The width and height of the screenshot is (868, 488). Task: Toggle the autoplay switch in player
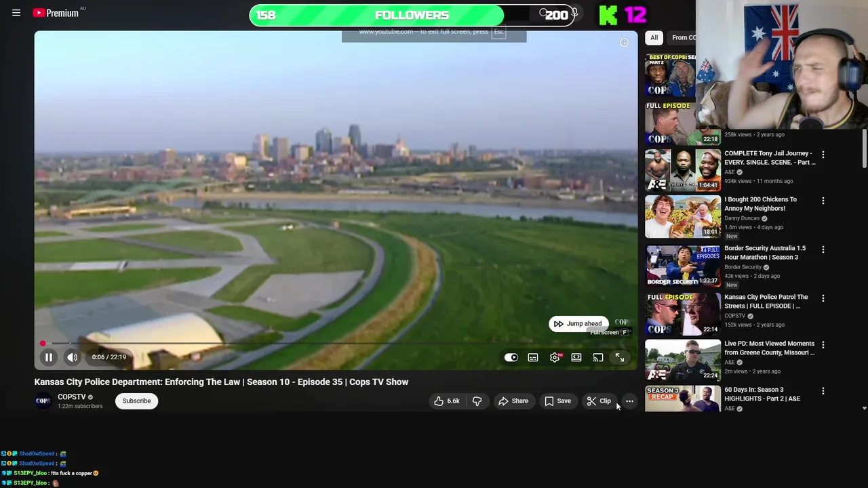[x=511, y=357]
